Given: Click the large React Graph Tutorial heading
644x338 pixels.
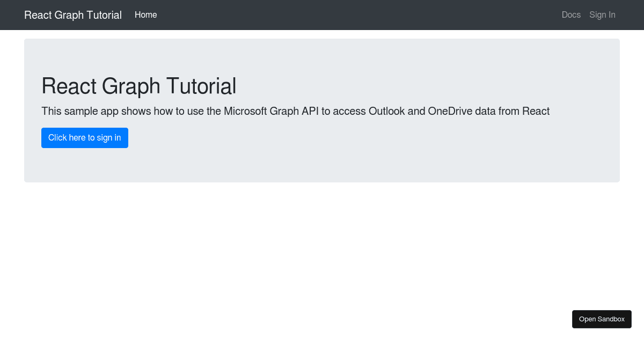Looking at the screenshot, I should (x=139, y=86).
